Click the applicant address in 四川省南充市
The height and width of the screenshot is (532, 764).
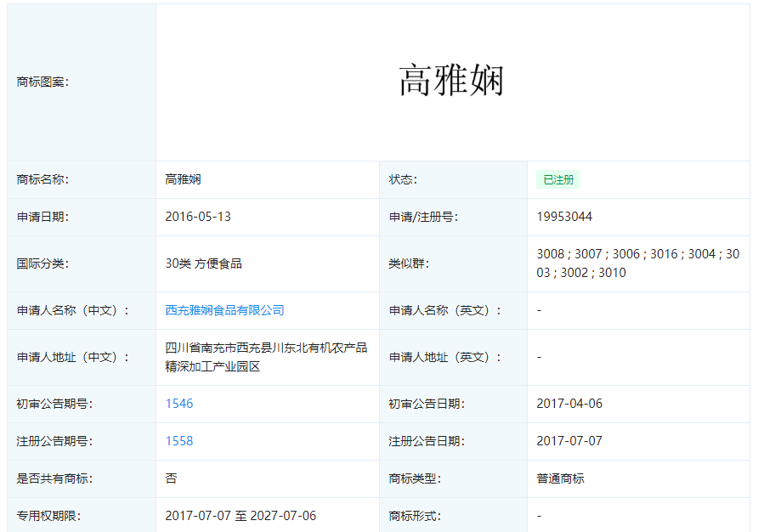(x=266, y=357)
